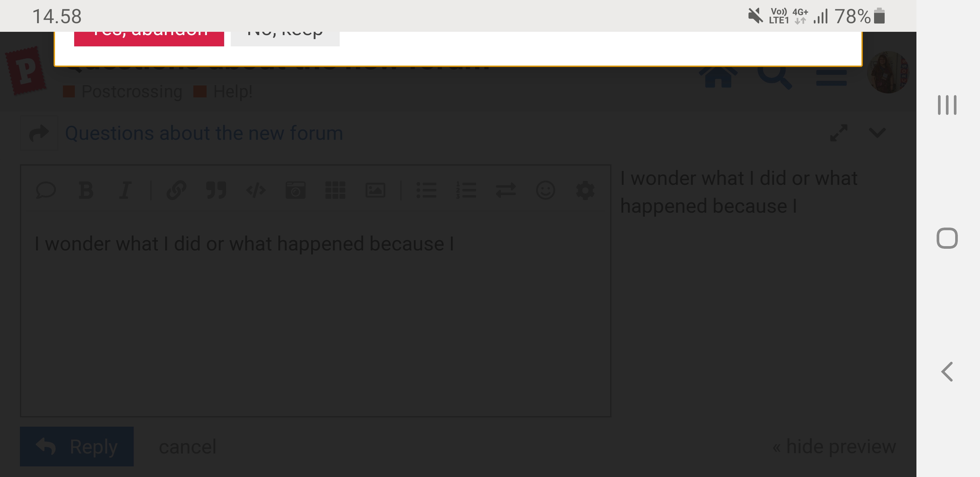Screen dimensions: 980x477
Task: Click the home icon in the header
Action: click(x=718, y=77)
